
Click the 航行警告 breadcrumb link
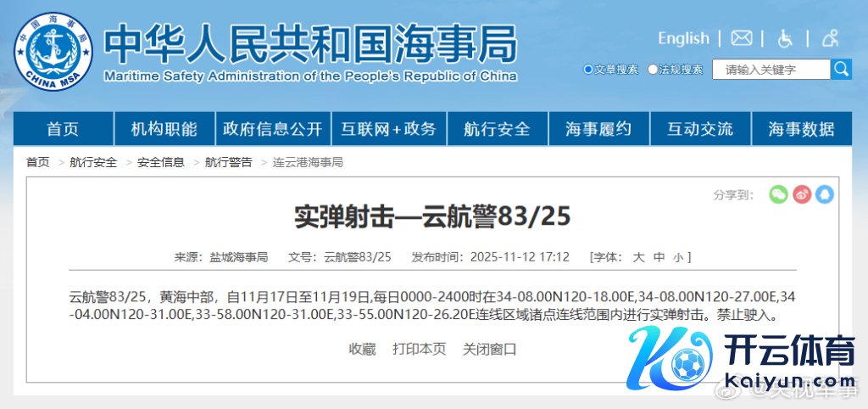pyautogui.click(x=228, y=162)
